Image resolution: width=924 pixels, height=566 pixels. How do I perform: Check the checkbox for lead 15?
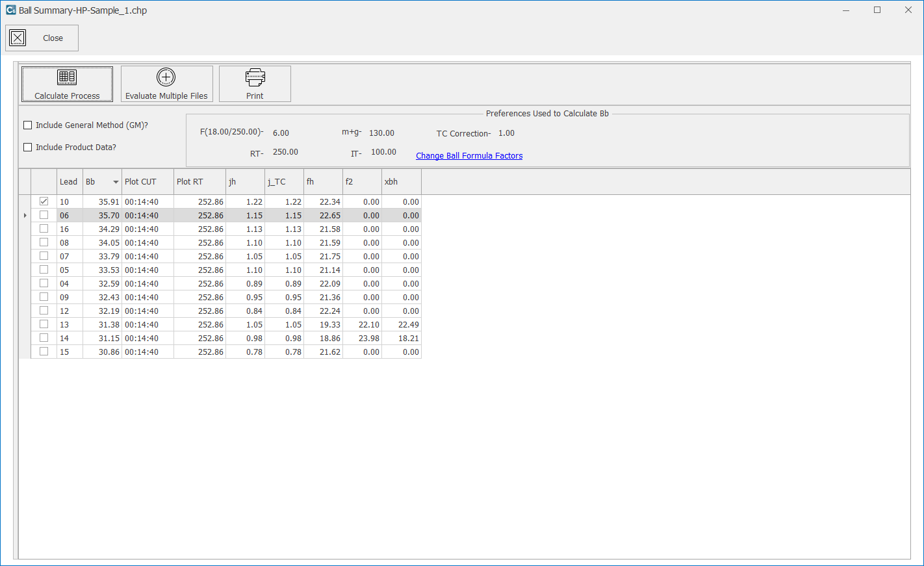coord(44,352)
